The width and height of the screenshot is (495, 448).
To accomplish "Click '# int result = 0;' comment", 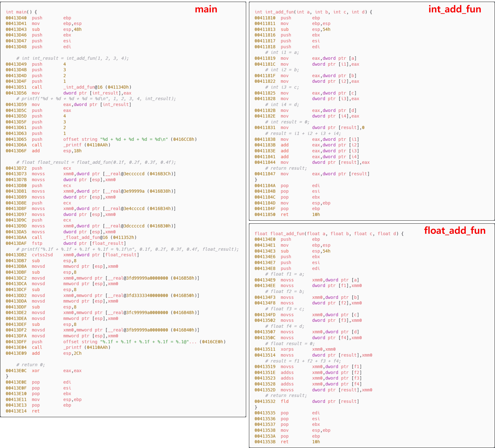I will click(x=287, y=122).
